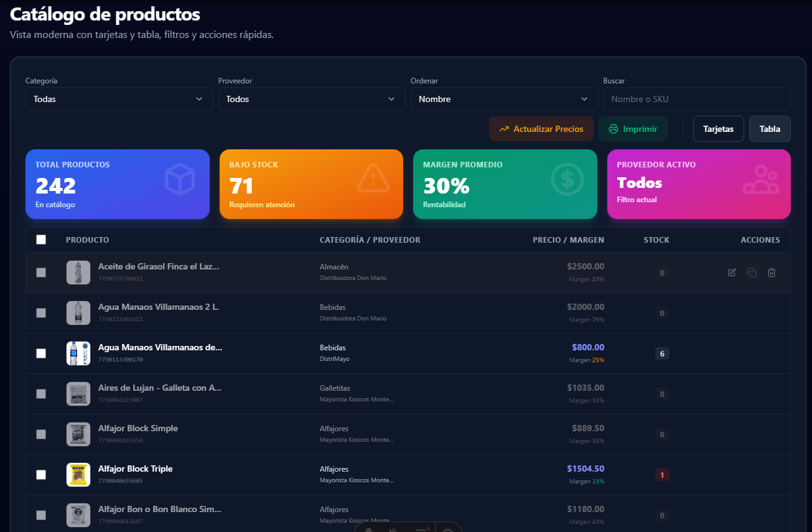Click the Alfajor Block Triple product thumbnail
The image size is (812, 532).
click(x=78, y=475)
